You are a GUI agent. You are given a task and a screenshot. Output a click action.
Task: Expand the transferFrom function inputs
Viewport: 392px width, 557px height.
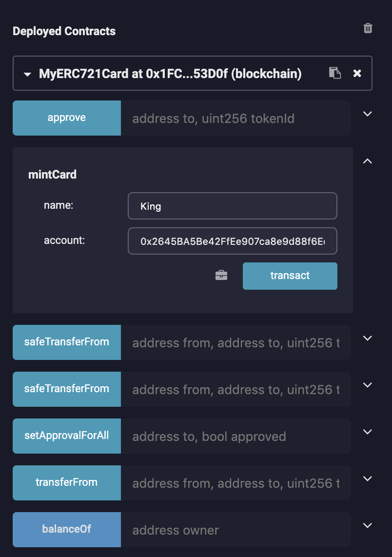tap(368, 478)
